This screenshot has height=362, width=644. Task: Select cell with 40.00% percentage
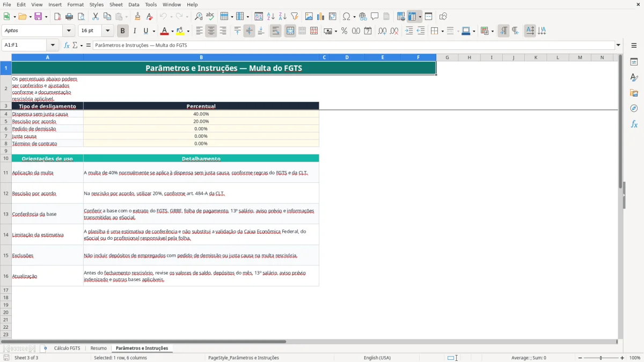pyautogui.click(x=201, y=114)
